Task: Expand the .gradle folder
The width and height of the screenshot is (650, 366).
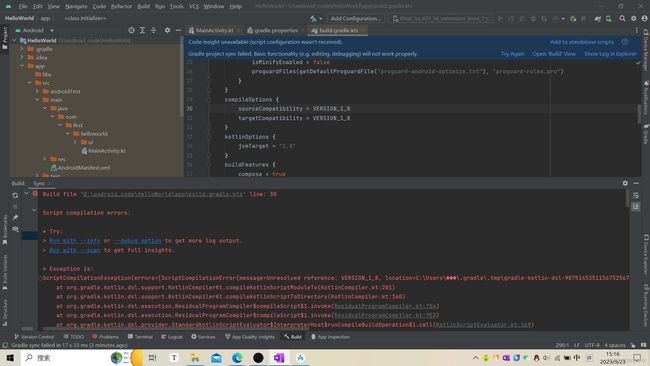Action: pyautogui.click(x=22, y=49)
